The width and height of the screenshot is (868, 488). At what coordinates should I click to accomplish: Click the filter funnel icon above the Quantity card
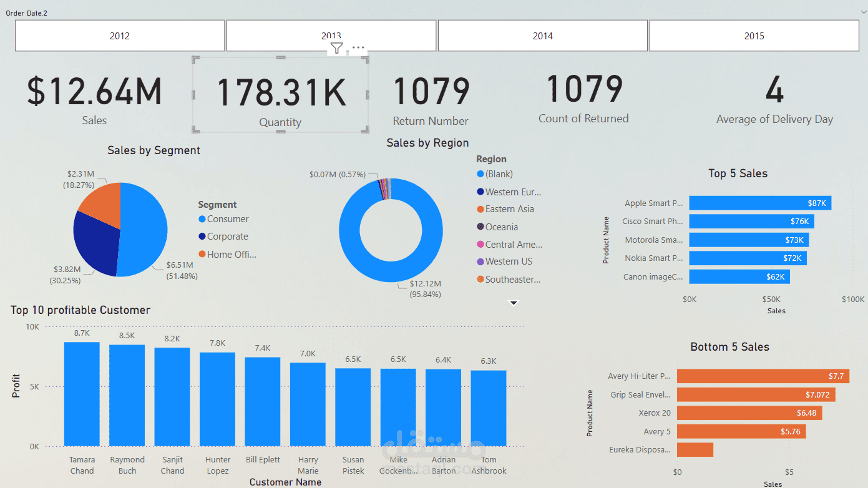pos(336,47)
